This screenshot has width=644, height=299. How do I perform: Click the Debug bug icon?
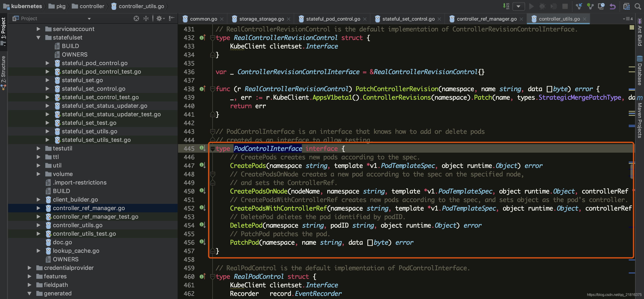[542, 6]
